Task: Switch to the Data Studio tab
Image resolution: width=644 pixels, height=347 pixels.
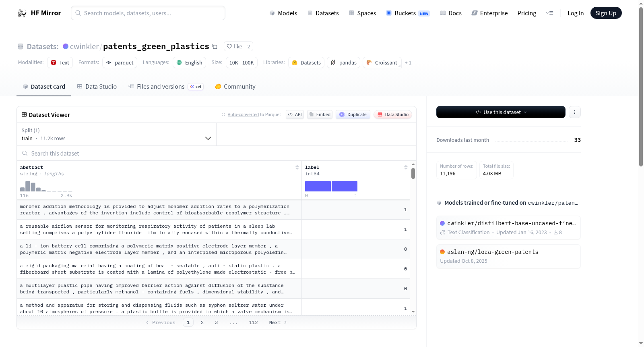Action: (x=97, y=87)
